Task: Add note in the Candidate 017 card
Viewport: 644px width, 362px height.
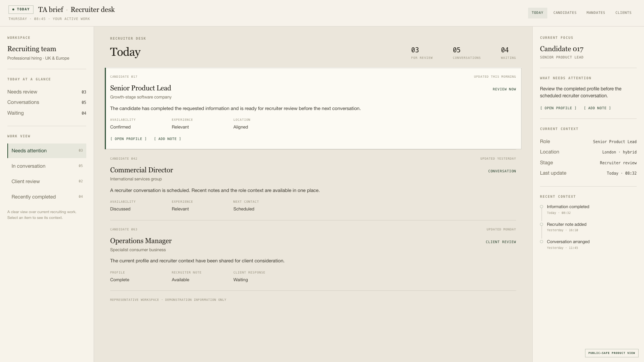Action: (168, 139)
